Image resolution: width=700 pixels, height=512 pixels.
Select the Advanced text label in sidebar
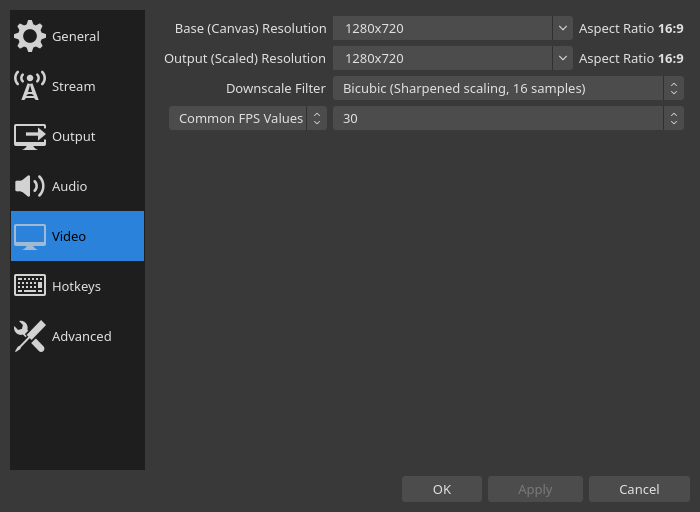pos(81,336)
